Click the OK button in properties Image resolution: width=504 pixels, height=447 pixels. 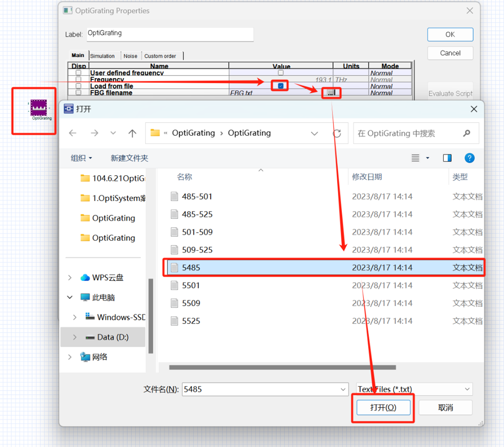point(450,34)
